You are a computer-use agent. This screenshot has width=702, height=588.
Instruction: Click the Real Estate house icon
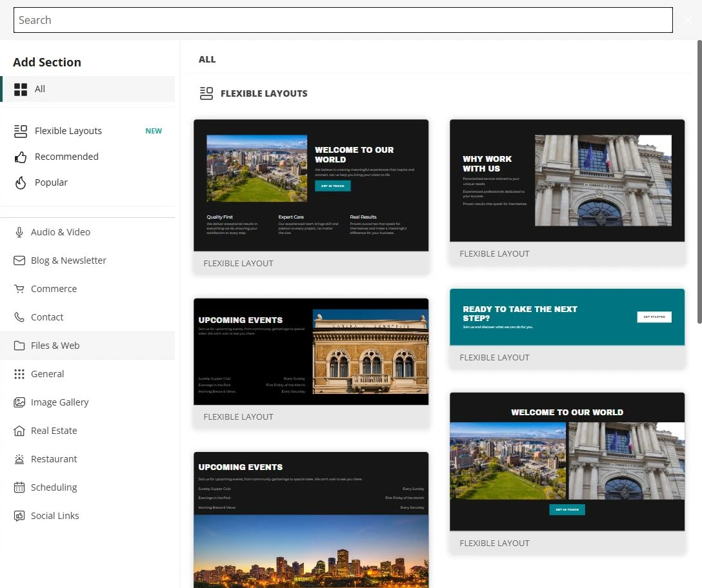point(19,431)
